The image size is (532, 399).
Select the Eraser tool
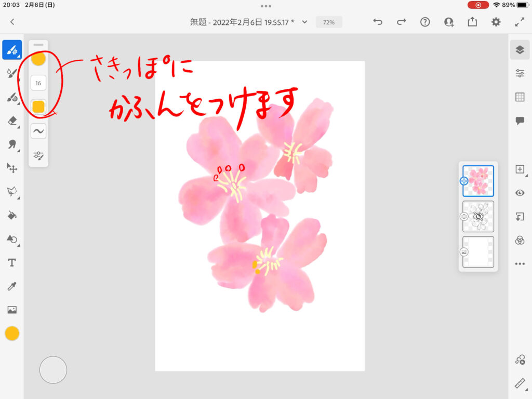[12, 121]
